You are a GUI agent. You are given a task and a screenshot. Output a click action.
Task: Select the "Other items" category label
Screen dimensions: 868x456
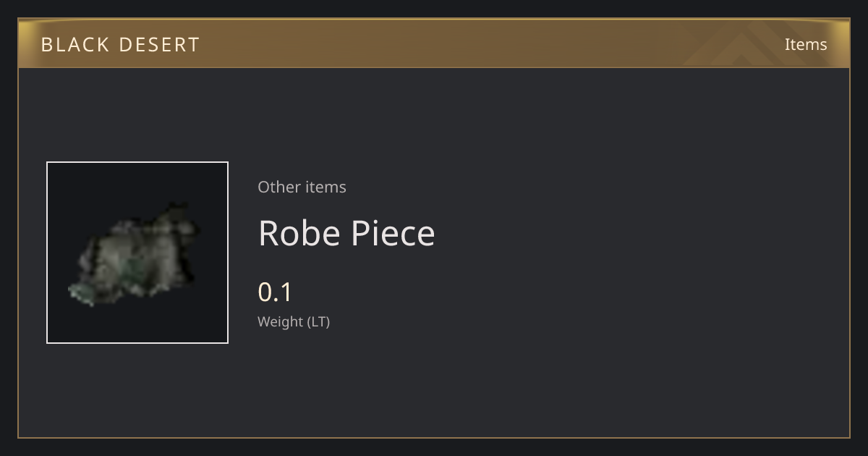tap(302, 187)
